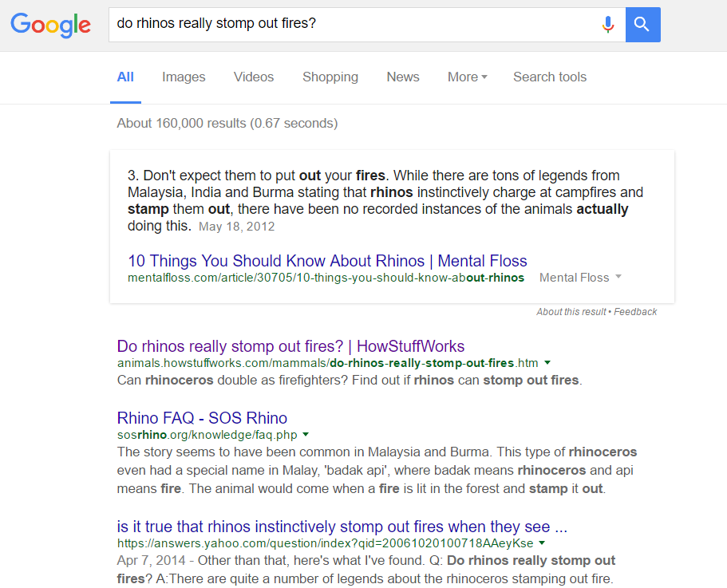Click the 'May 18, 2012' snippet date
Image resolution: width=727 pixels, height=588 pixels.
click(x=236, y=227)
